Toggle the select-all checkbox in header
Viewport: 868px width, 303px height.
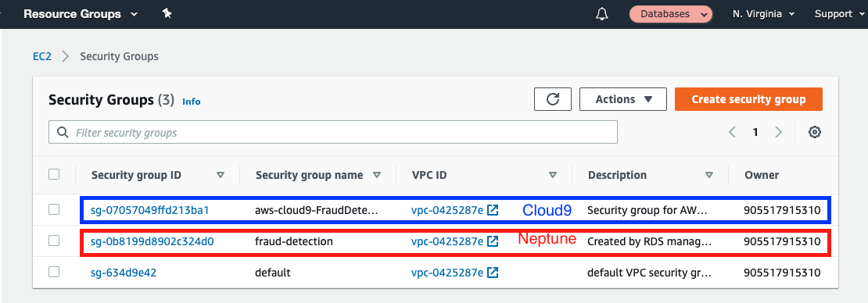(54, 174)
